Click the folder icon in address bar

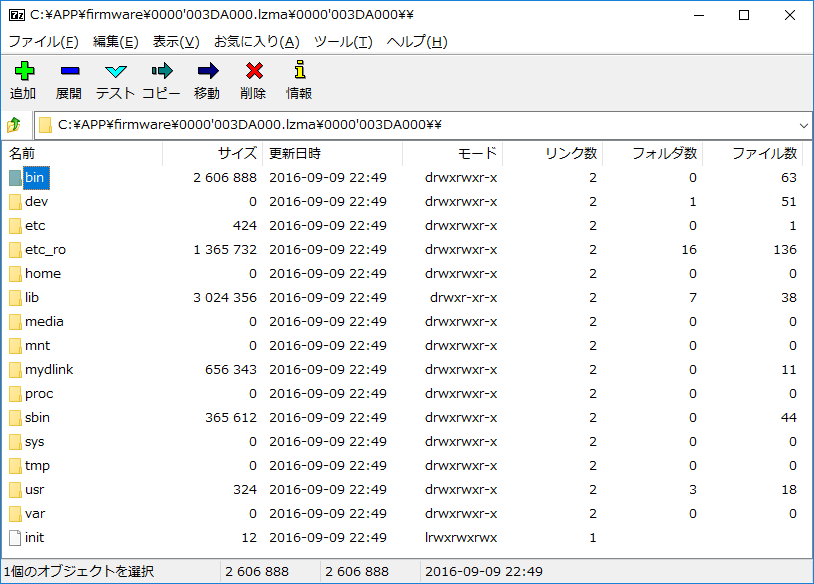click(x=46, y=125)
